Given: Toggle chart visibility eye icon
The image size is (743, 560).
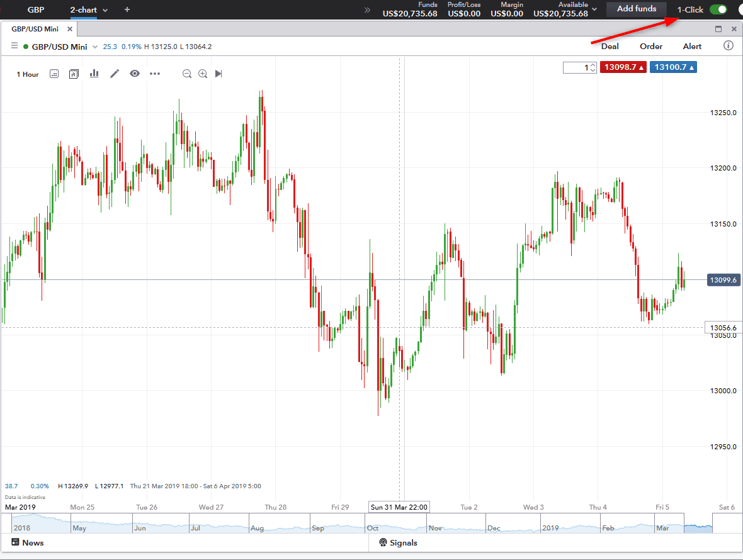Looking at the screenshot, I should 135,74.
